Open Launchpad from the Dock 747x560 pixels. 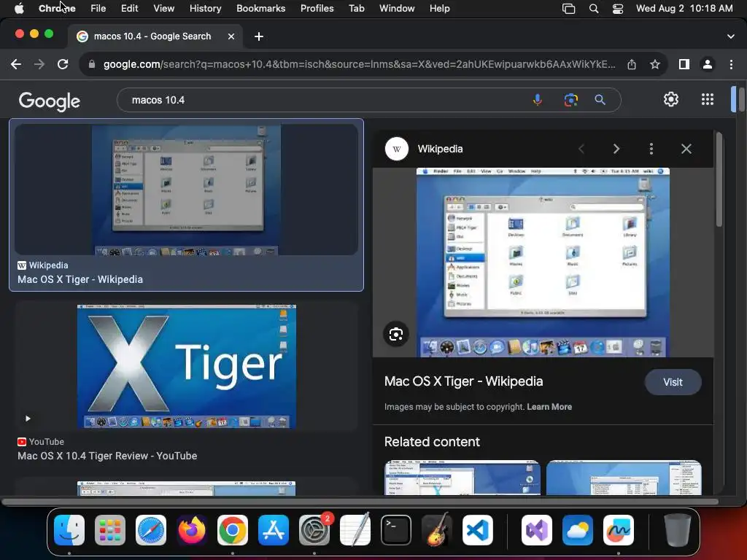pos(110,530)
